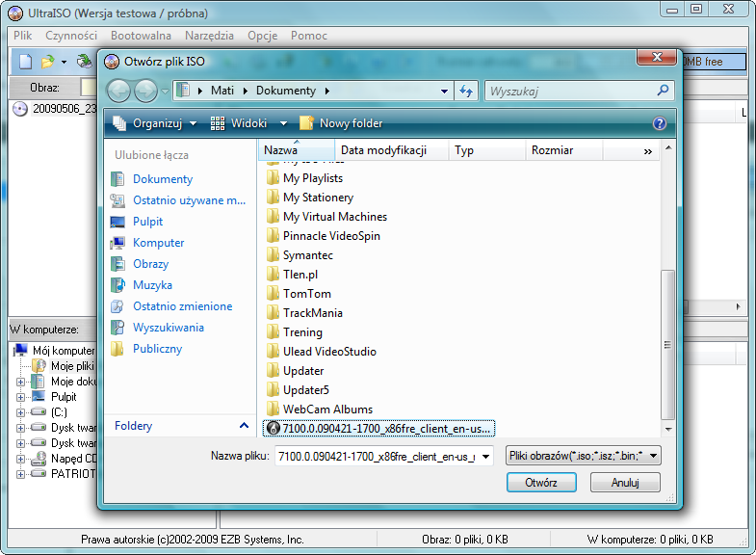
Task: Open the file type filter dropdown
Action: (x=583, y=456)
